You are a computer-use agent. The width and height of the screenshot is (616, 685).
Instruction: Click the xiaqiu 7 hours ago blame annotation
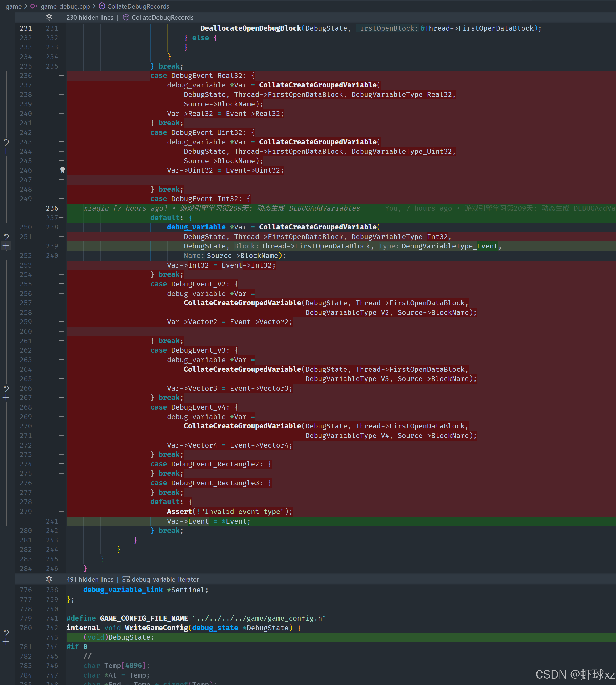pos(222,208)
